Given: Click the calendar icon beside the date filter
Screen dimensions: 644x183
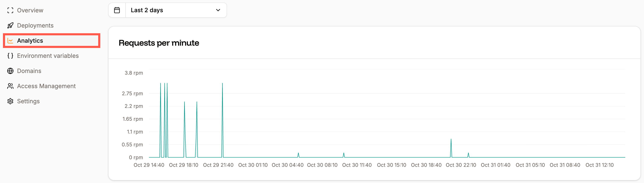Looking at the screenshot, I should (x=117, y=10).
